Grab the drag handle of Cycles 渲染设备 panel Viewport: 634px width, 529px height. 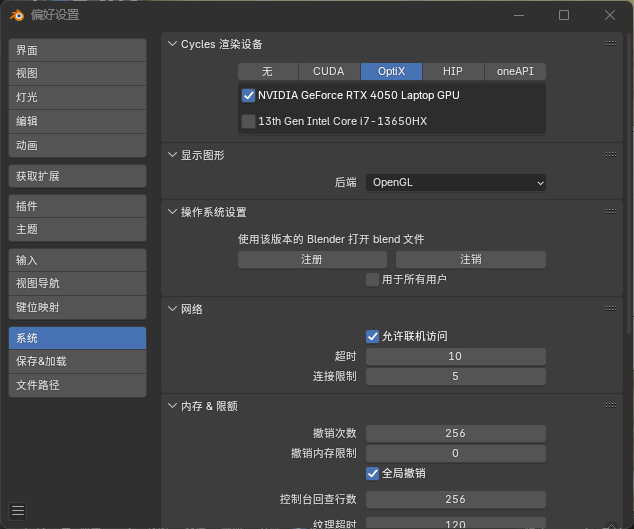click(611, 44)
